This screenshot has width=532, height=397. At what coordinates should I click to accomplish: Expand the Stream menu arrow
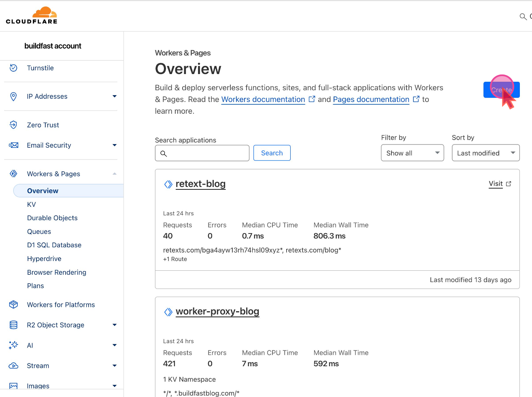115,366
